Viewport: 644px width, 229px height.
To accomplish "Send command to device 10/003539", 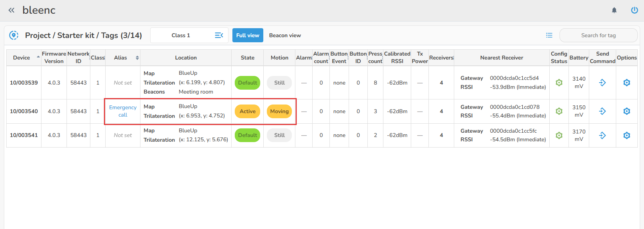I will (x=602, y=83).
